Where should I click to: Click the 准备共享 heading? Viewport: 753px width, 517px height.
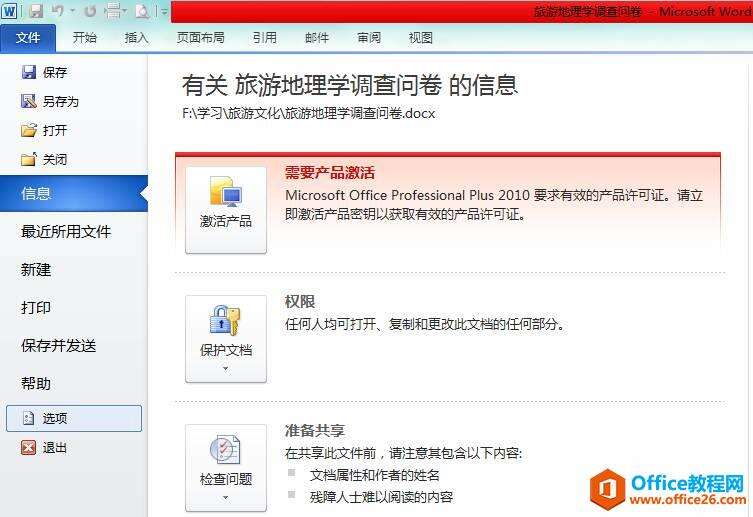click(315, 430)
